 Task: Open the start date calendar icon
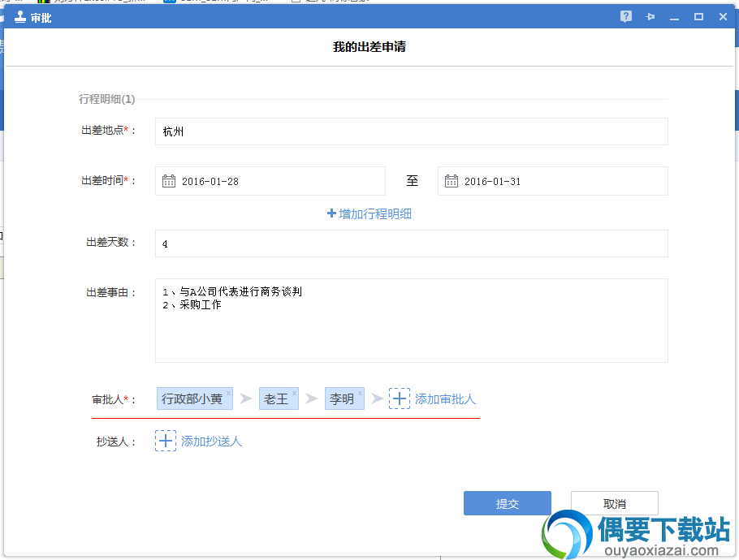point(169,181)
